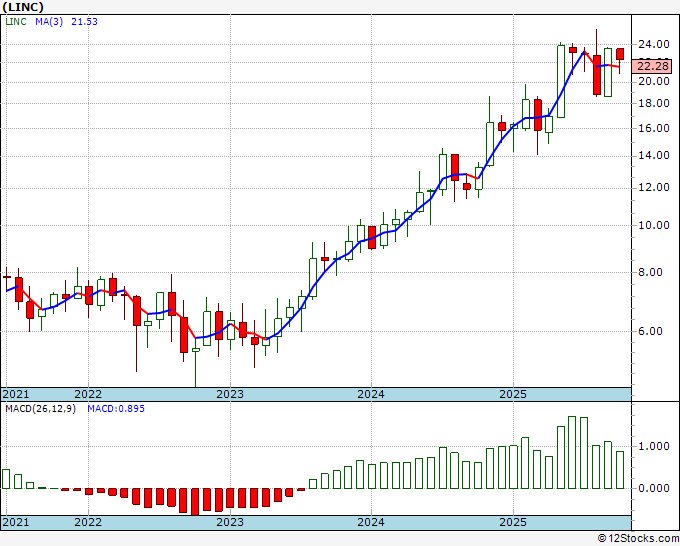Click the LINC legend label
The image size is (680, 546).
click(x=16, y=22)
